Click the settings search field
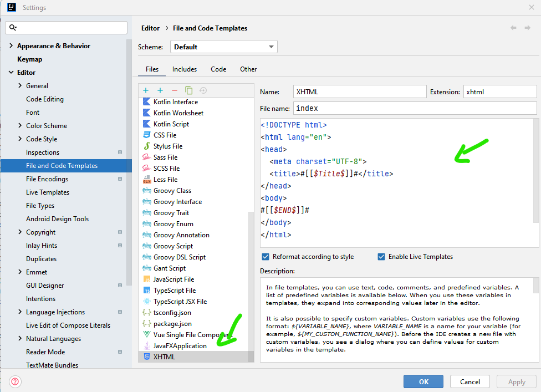This screenshot has width=541, height=392. coord(67,28)
